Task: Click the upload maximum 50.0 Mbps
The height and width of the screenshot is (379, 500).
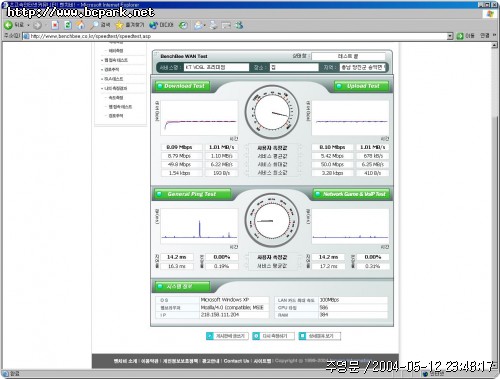Action: click(332, 164)
